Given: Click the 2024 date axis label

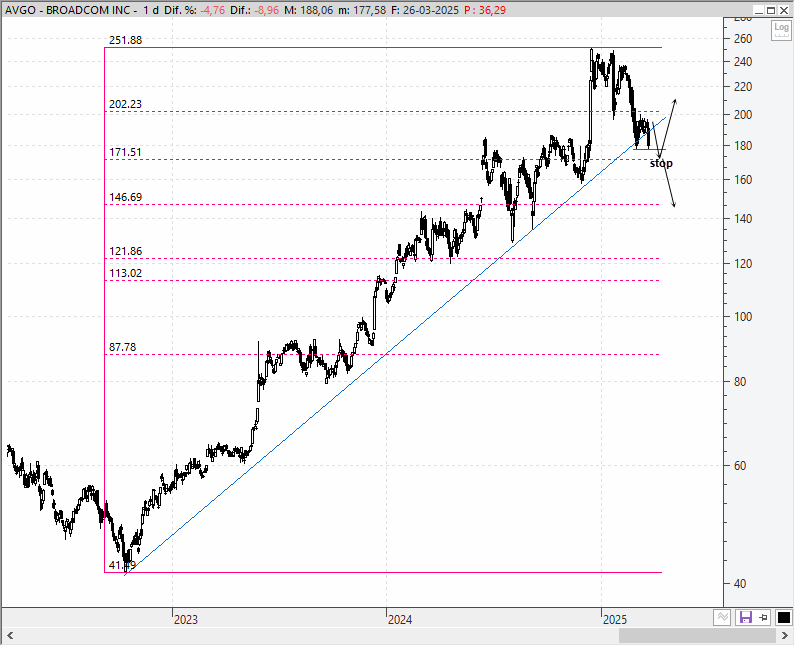Looking at the screenshot, I should click(x=400, y=620).
